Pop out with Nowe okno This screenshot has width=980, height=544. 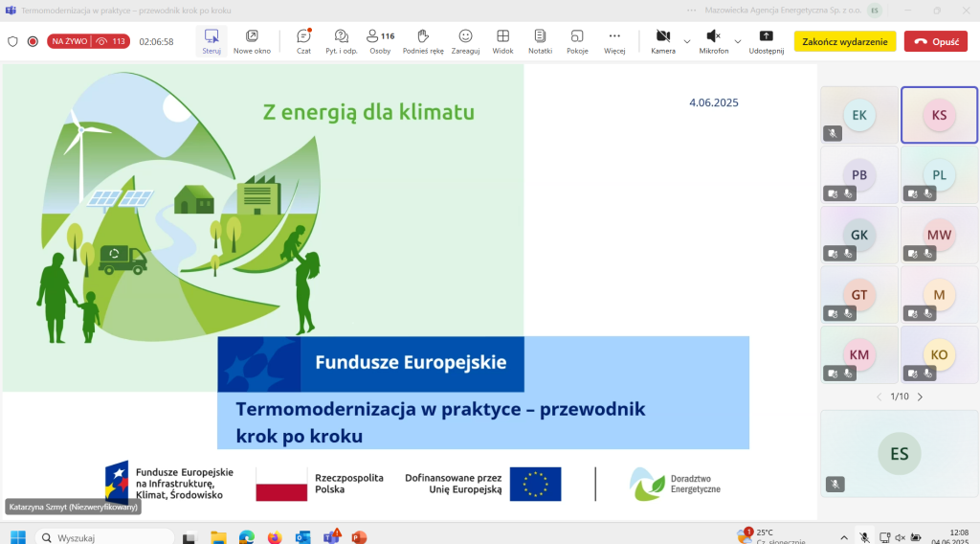(x=252, y=36)
